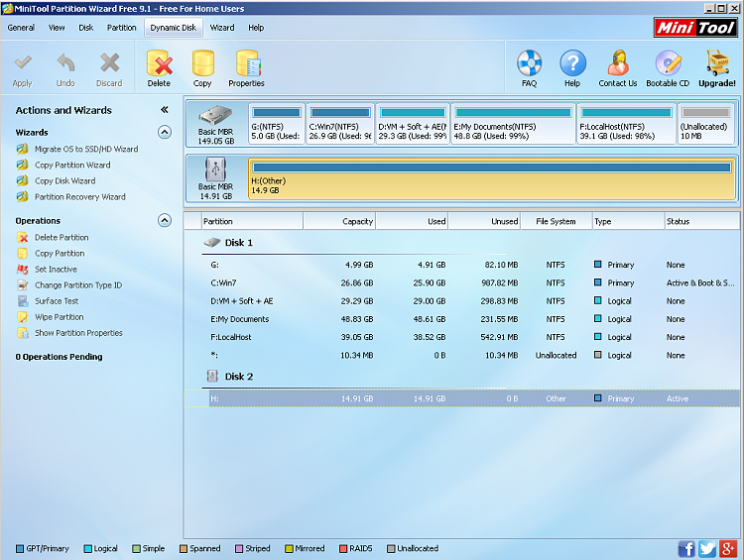Click the Change Partition Type ID icon
The width and height of the screenshot is (744, 560).
[22, 285]
